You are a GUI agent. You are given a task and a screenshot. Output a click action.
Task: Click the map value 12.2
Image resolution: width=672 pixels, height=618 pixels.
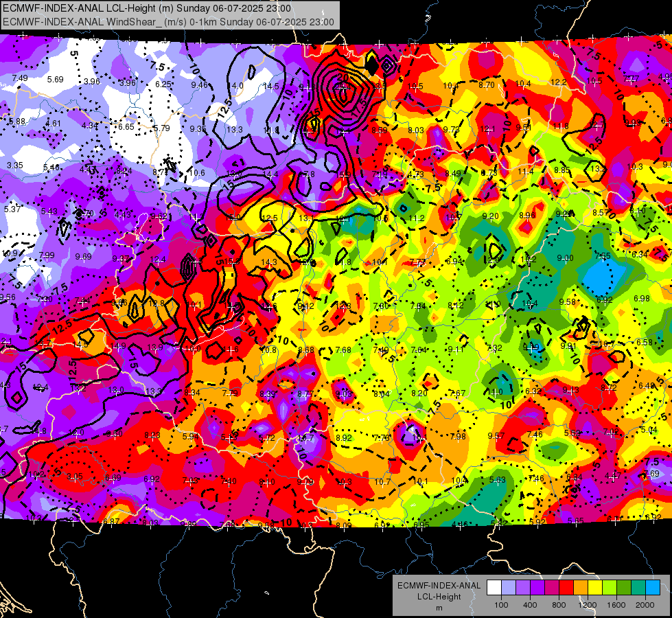[x=559, y=82]
